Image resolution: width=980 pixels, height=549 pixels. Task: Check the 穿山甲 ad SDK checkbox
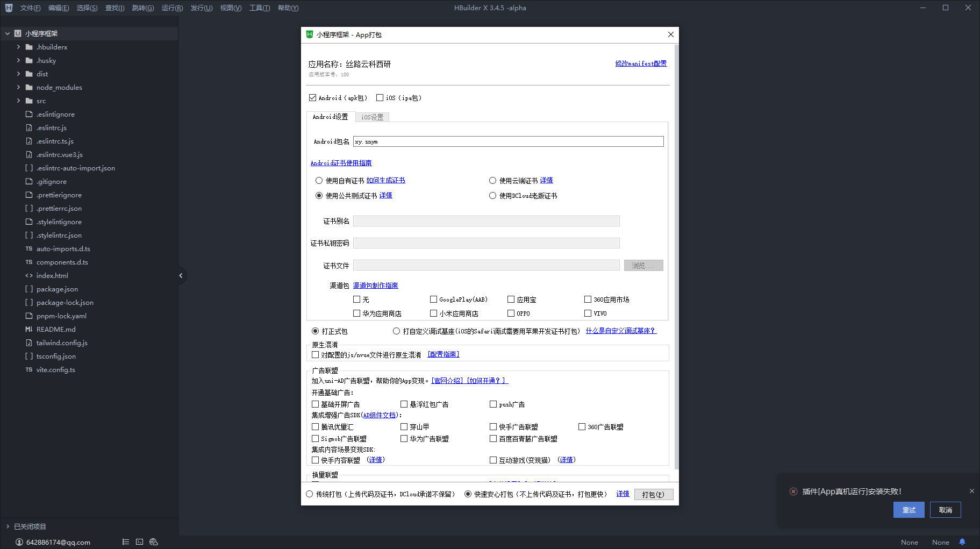pos(404,427)
